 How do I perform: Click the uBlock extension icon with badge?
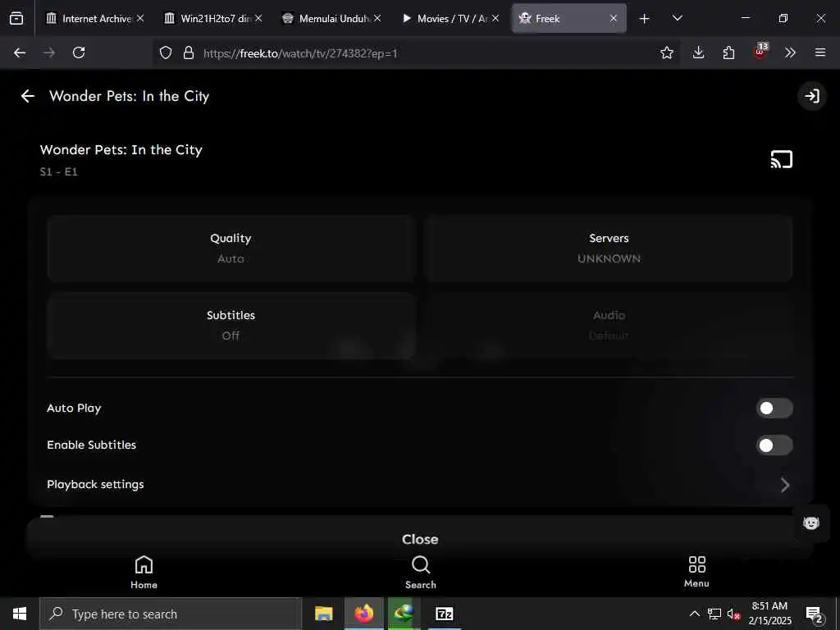(x=760, y=52)
